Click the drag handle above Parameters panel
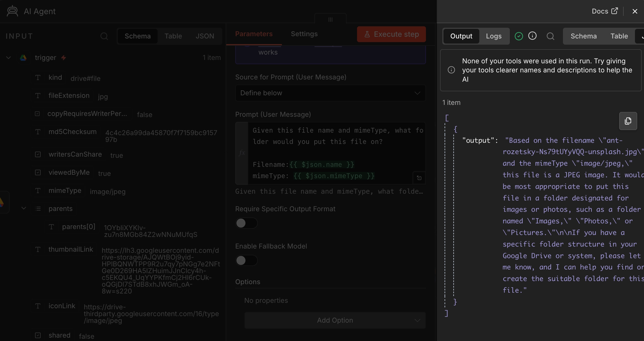The height and width of the screenshot is (341, 644). click(330, 19)
